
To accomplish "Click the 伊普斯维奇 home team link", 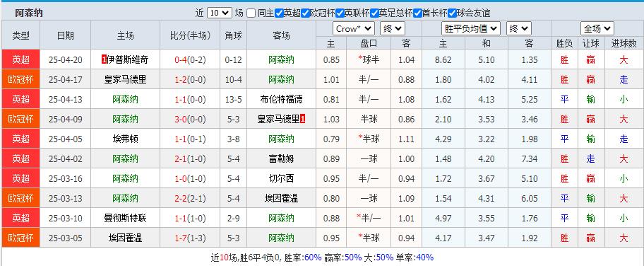I will pyautogui.click(x=127, y=59).
